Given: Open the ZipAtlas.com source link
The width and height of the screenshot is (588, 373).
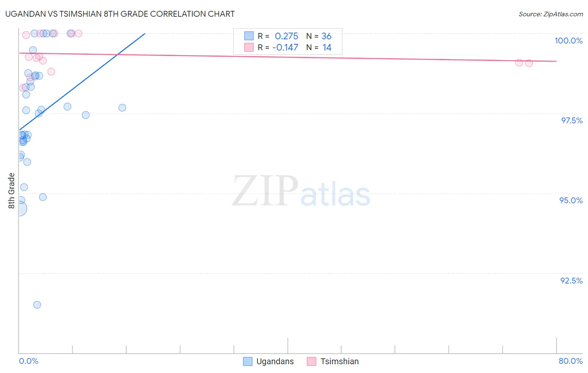Looking at the screenshot, I should coord(551,14).
